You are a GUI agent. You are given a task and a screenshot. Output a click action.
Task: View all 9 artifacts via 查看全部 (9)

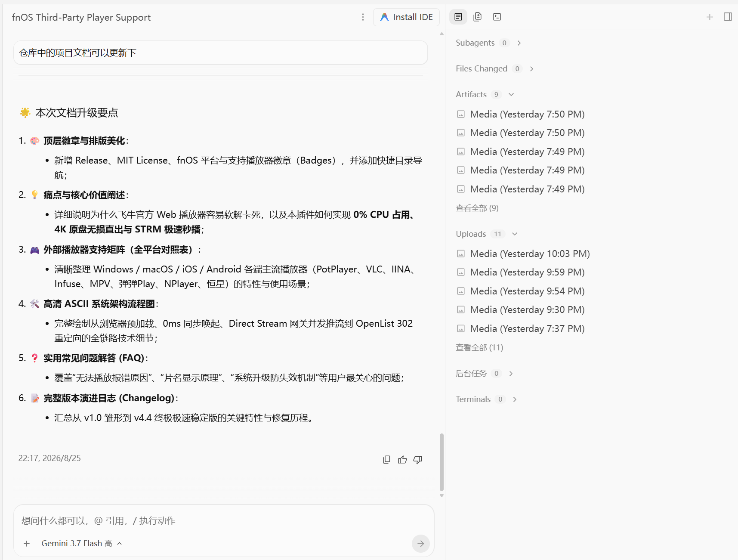477,208
